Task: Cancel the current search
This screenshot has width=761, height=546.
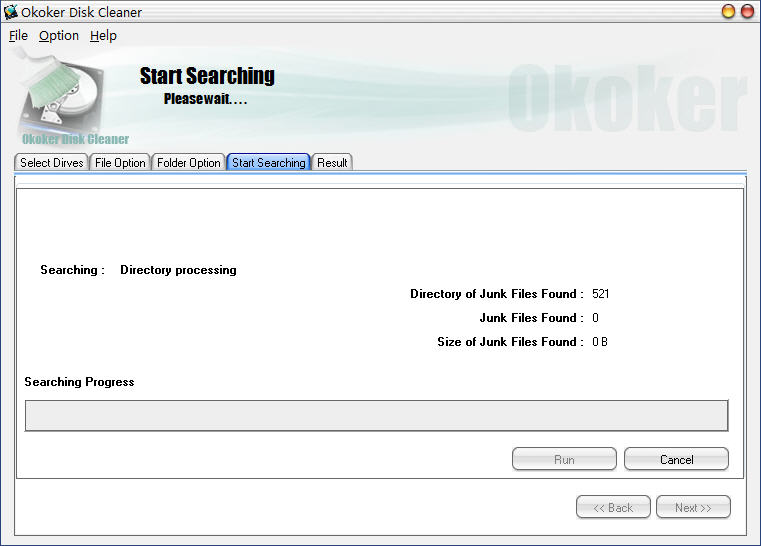Action: [x=676, y=459]
